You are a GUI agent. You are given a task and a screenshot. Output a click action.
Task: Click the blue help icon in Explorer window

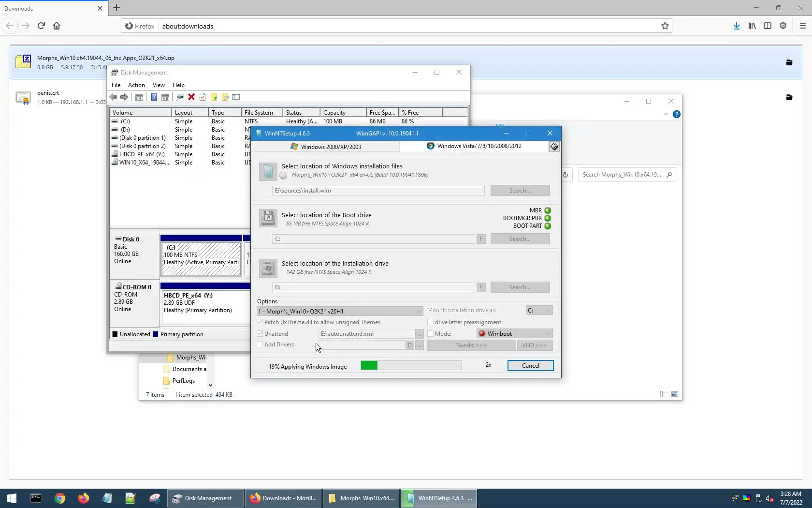click(677, 115)
